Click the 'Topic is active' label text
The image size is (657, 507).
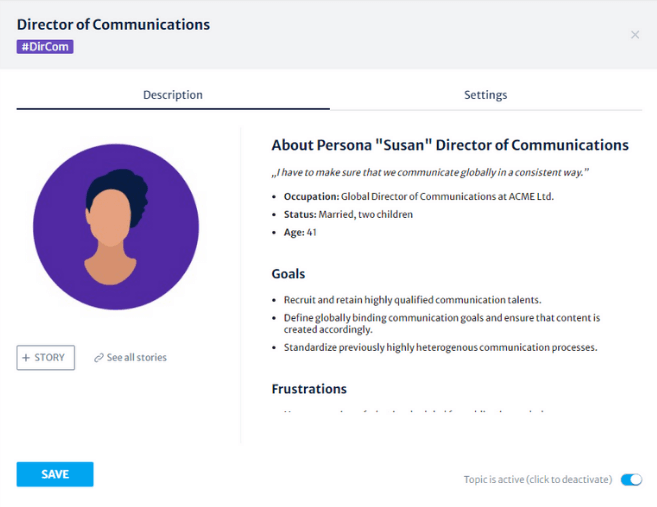pos(537,480)
